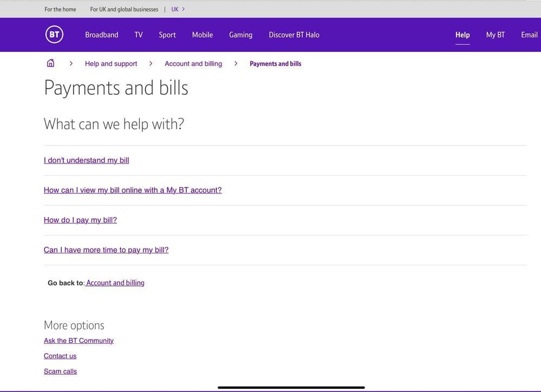The height and width of the screenshot is (392, 541).
Task: Open Discover BT Halo page
Action: 294,35
